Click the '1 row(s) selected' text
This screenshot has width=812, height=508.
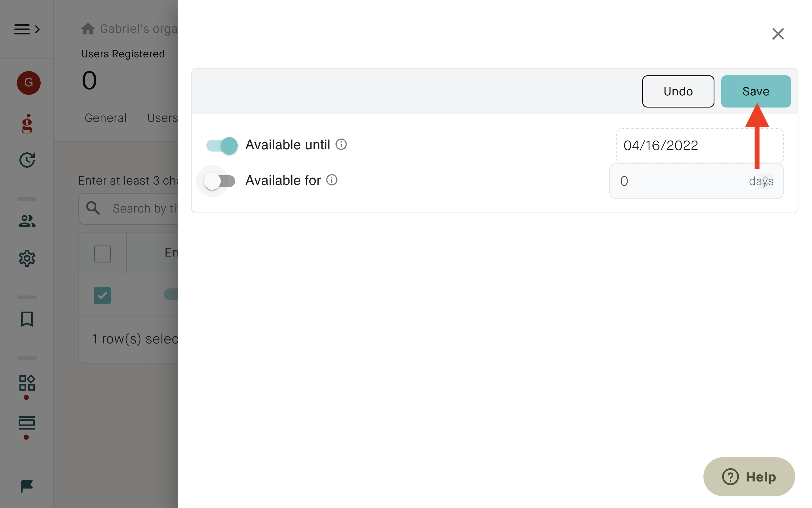coord(135,339)
